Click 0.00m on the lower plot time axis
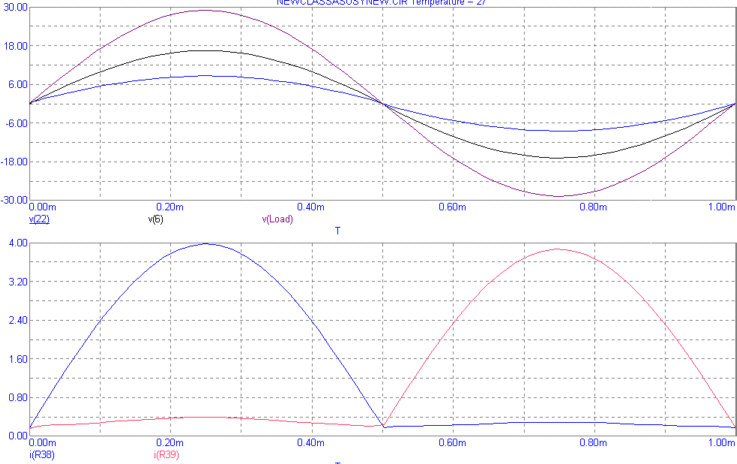The image size is (737, 464). click(43, 443)
